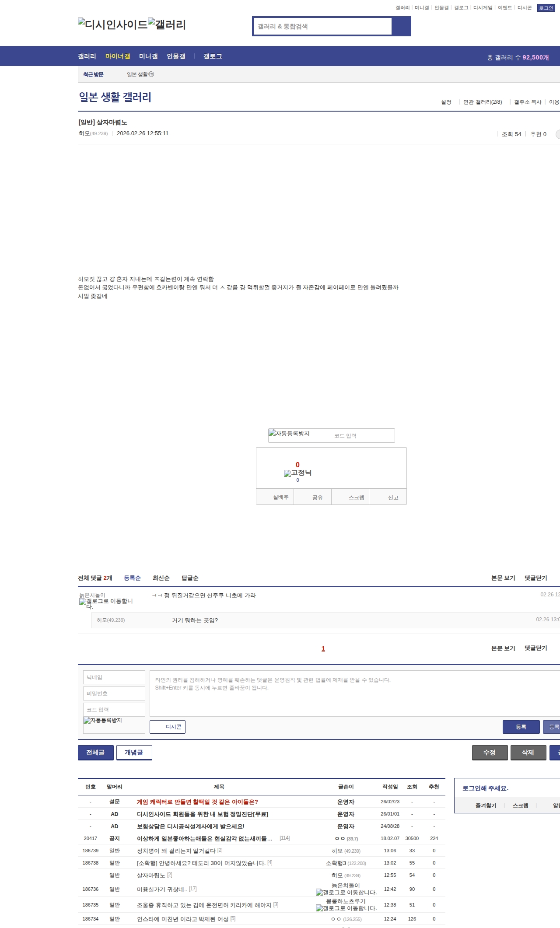Click the 디시인사이드 logo image
The width and height of the screenshot is (560, 928).
(112, 25)
